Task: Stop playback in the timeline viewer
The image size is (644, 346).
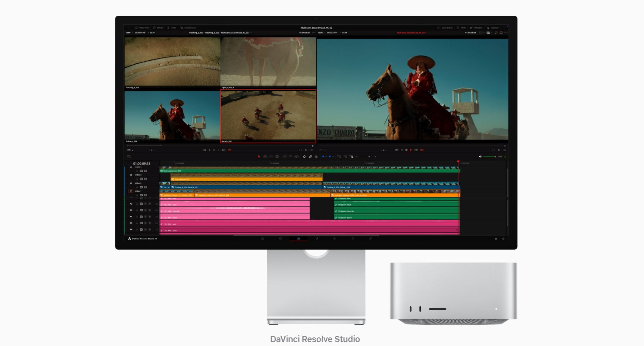Action: click(406, 150)
